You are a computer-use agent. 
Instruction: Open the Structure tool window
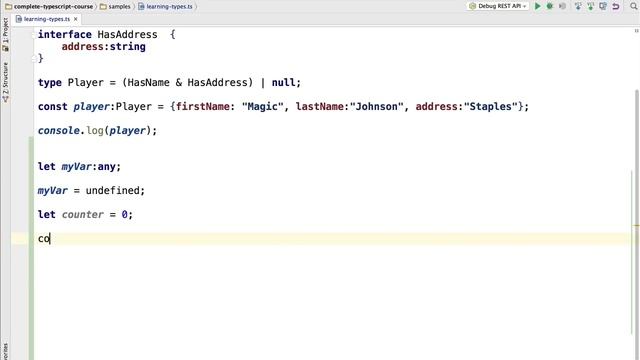point(5,82)
